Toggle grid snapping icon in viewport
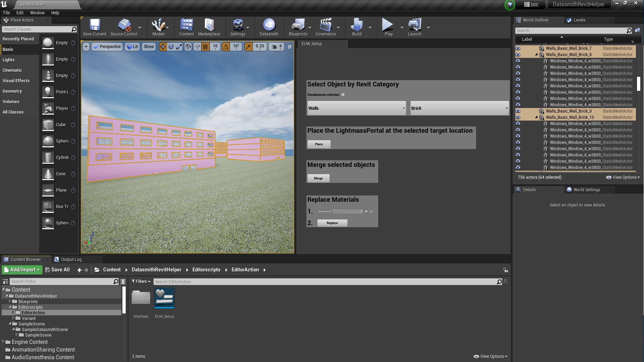The height and width of the screenshot is (362, 644). pos(206,47)
